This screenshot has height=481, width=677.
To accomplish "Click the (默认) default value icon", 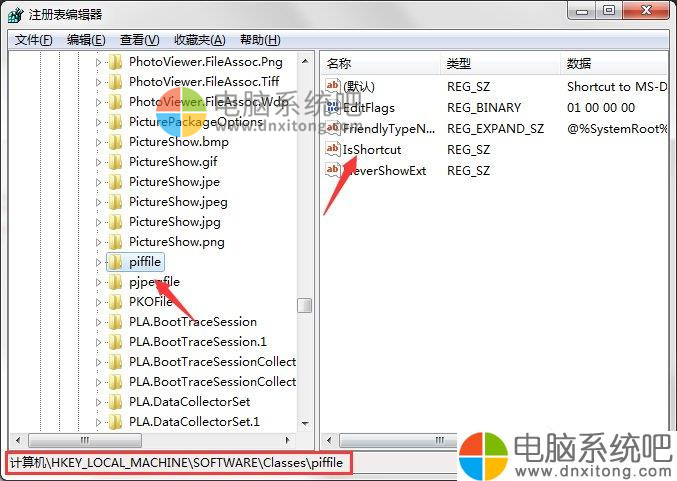I will coord(332,86).
